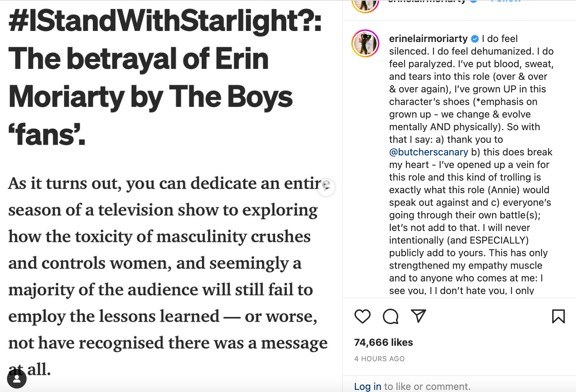This screenshot has width=576, height=392.
Task: Share the post using the paper plane icon
Action: 418,316
